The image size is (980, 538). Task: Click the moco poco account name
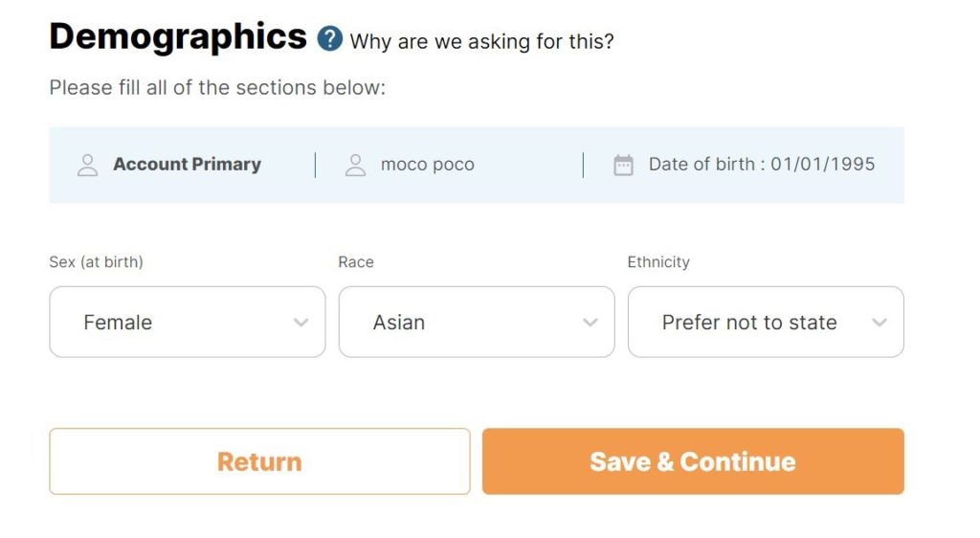tap(427, 165)
